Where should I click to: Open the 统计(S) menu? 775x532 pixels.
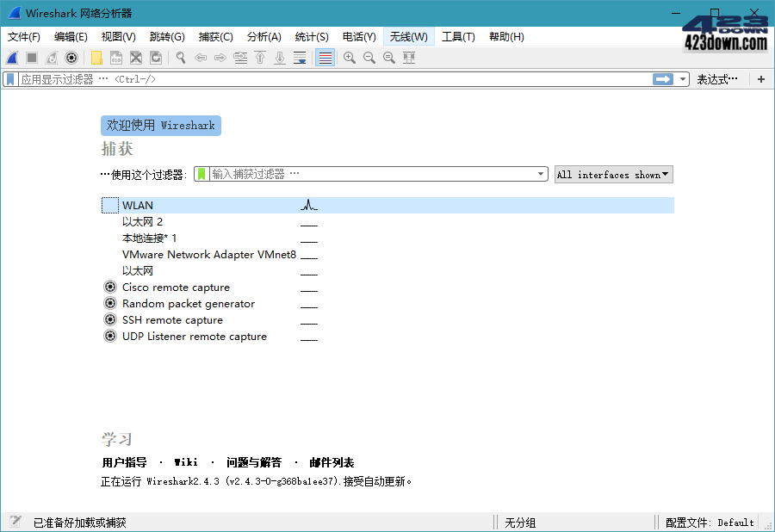(x=312, y=37)
